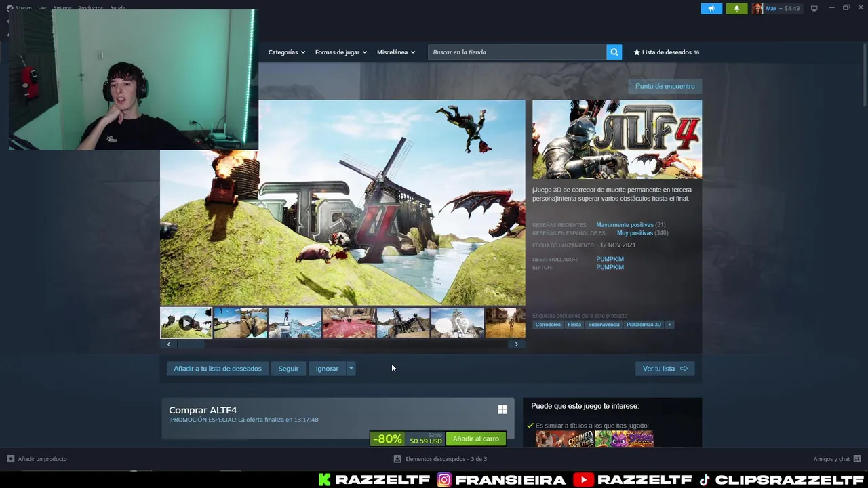Expand the Miscelánea store menu
The image size is (868, 488).
[396, 52]
